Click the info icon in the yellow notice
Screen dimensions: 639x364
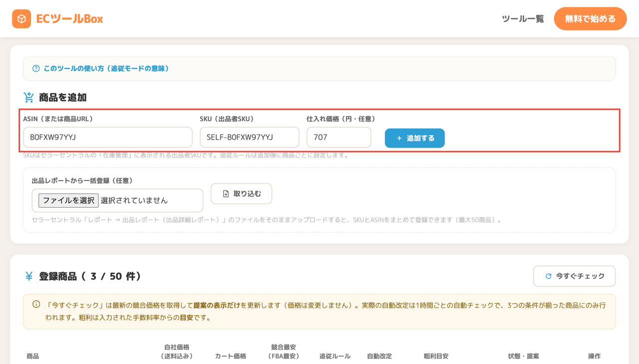pyautogui.click(x=36, y=304)
